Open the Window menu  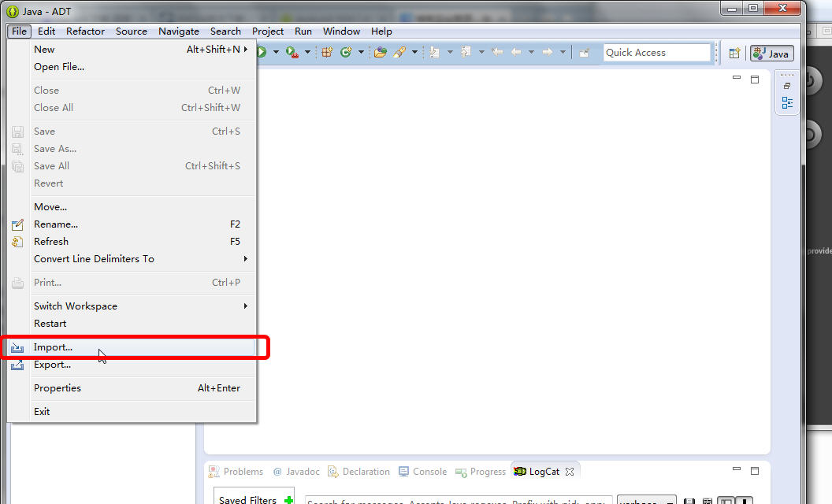point(342,31)
